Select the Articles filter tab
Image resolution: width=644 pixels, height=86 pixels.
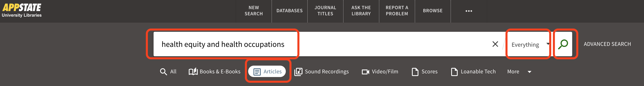tap(267, 72)
